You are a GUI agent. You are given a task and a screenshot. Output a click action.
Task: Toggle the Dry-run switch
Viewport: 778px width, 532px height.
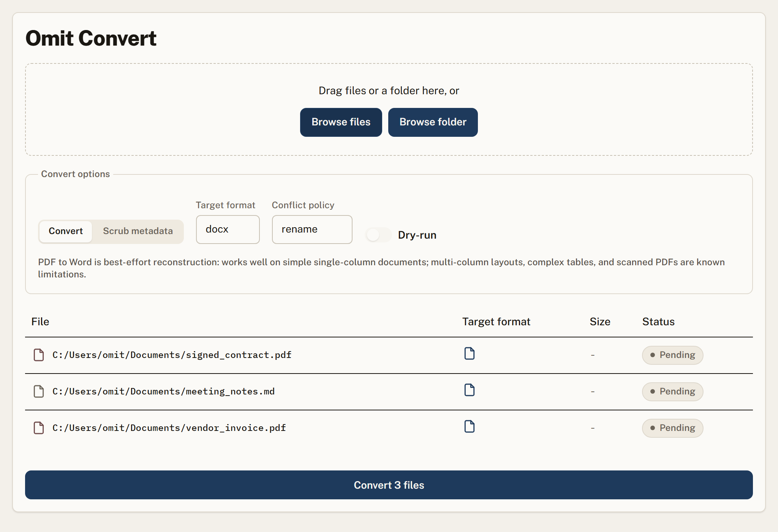(x=378, y=235)
